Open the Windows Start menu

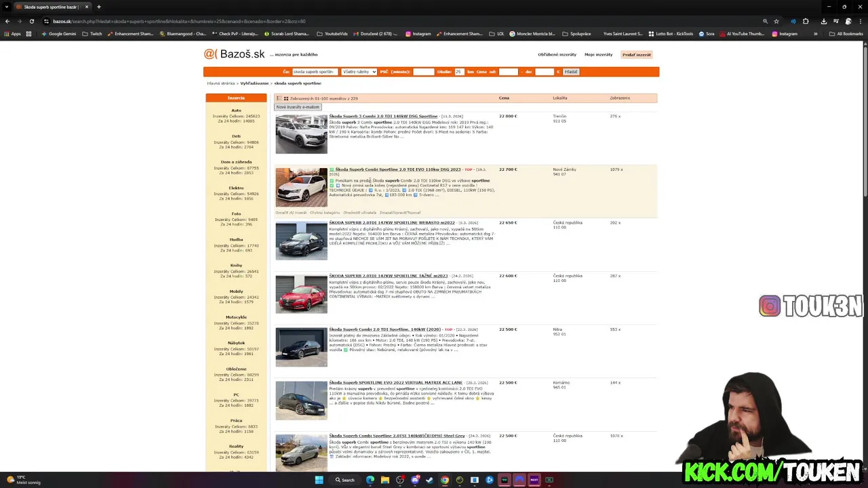click(319, 480)
